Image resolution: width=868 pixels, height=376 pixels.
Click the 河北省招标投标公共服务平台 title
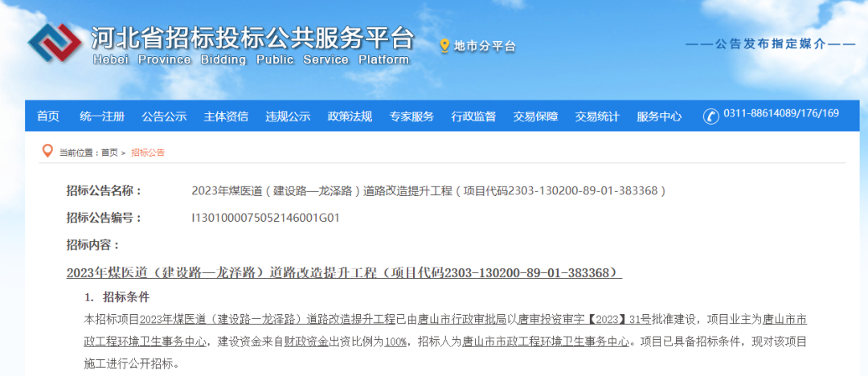[x=252, y=38]
